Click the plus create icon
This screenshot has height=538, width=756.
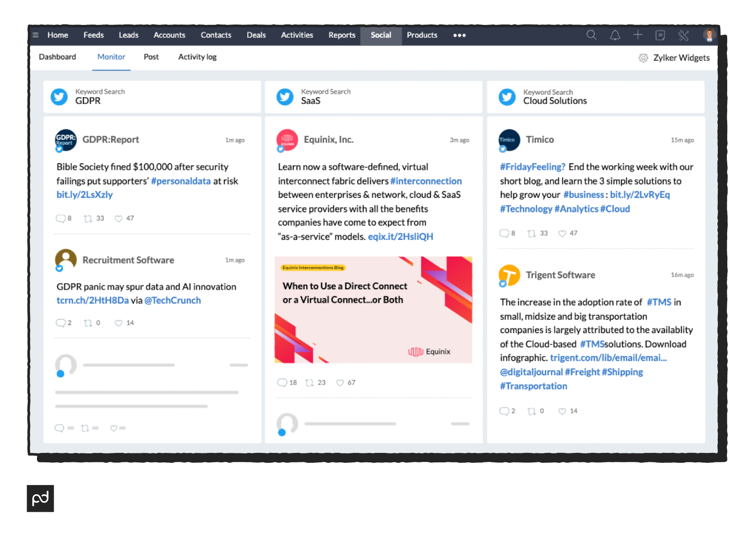tap(638, 35)
